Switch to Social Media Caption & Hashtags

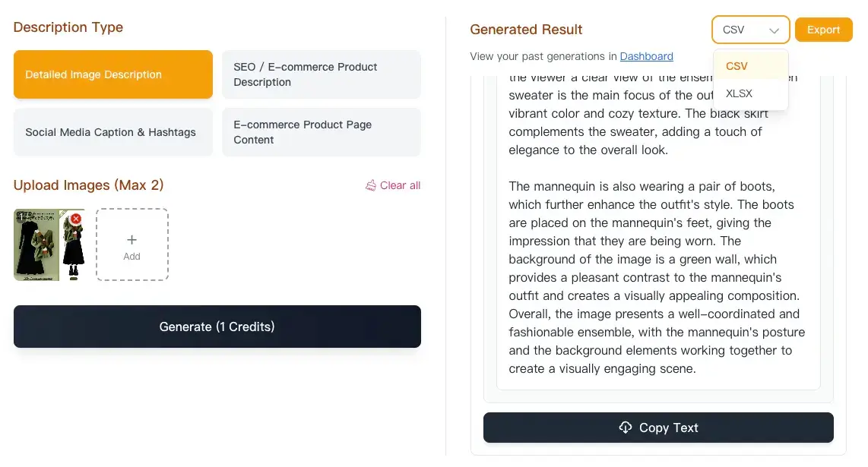pos(112,131)
